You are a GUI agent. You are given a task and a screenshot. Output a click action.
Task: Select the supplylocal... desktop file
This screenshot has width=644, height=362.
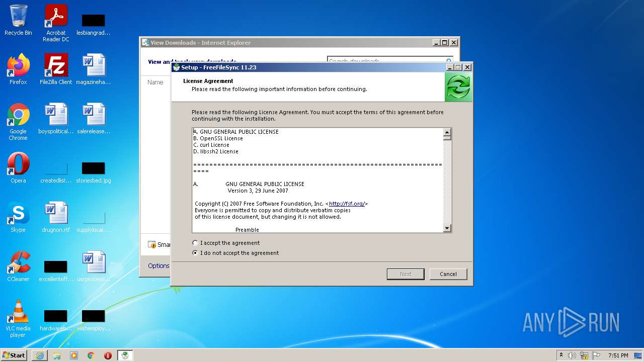click(x=94, y=221)
